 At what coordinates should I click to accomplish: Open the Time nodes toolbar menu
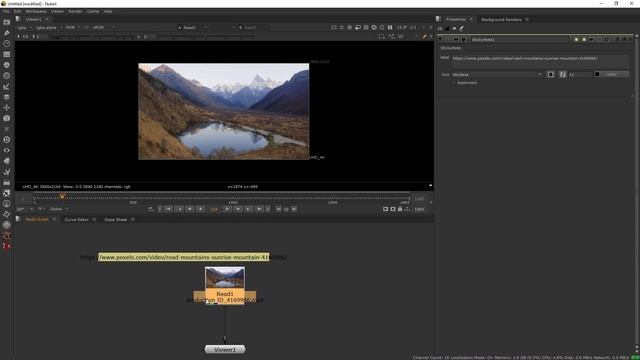click(x=7, y=43)
